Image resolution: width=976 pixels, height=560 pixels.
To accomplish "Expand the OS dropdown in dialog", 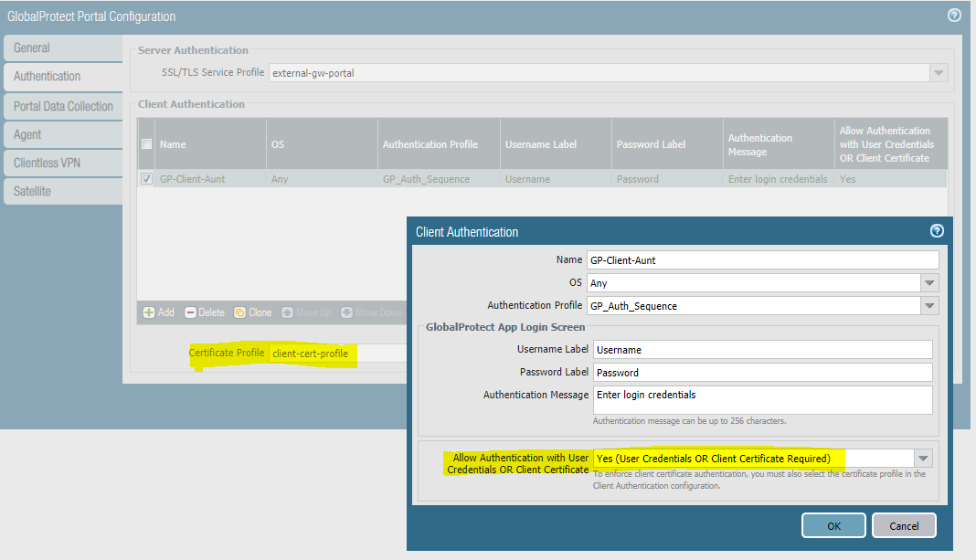I will (x=928, y=283).
